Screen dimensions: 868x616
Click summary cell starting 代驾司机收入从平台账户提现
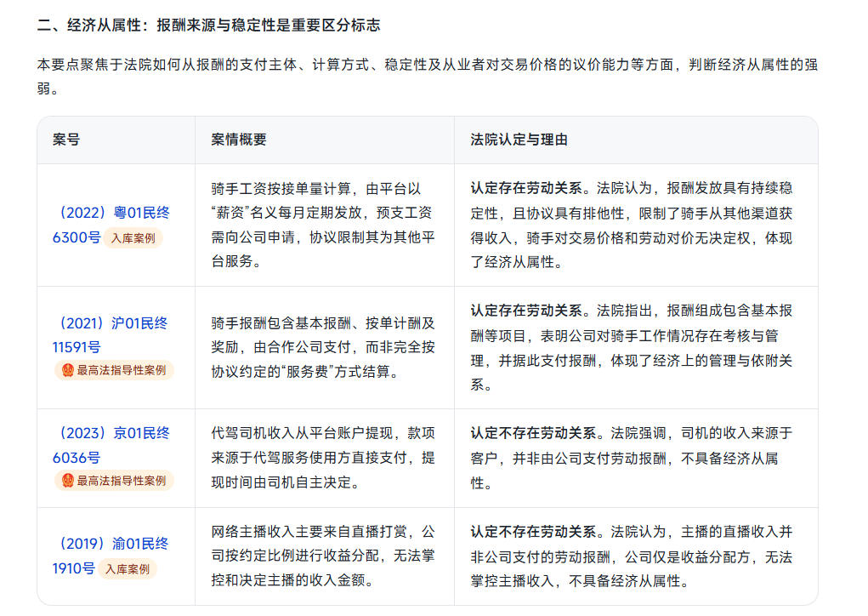(x=323, y=458)
